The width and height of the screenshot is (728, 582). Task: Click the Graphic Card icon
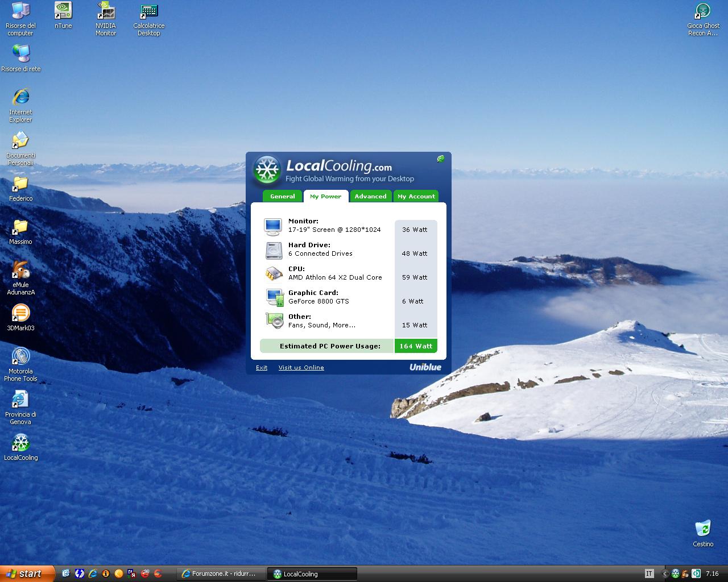(275, 297)
